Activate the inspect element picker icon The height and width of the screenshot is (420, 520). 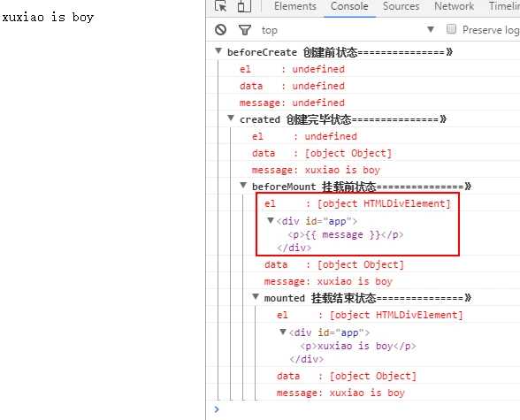coord(220,6)
